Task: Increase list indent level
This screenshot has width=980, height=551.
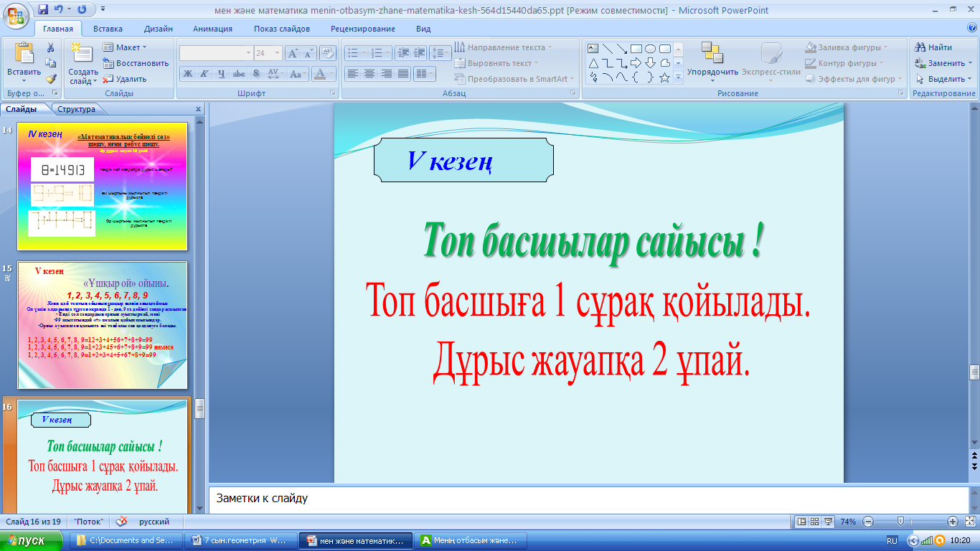Action: coord(419,53)
